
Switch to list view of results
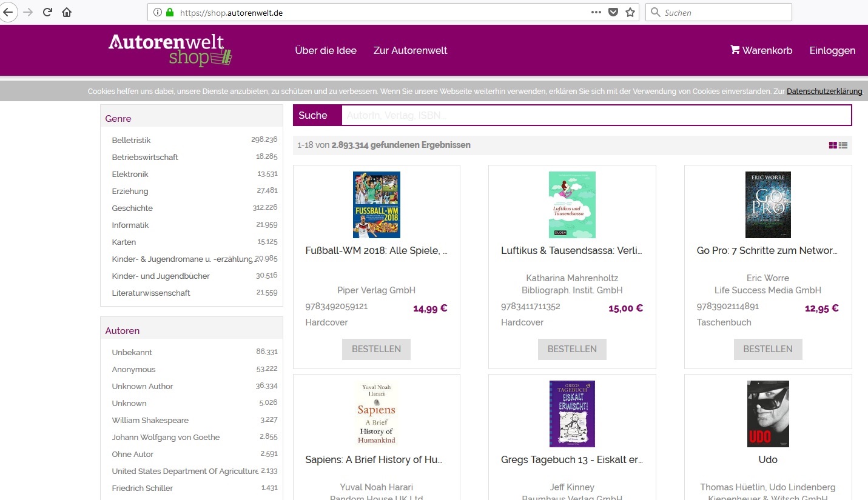coord(843,145)
